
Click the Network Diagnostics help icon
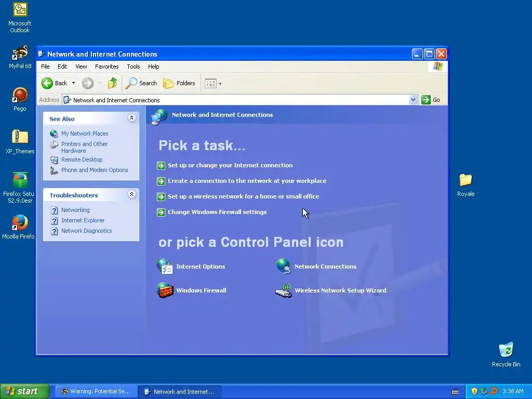(x=54, y=231)
